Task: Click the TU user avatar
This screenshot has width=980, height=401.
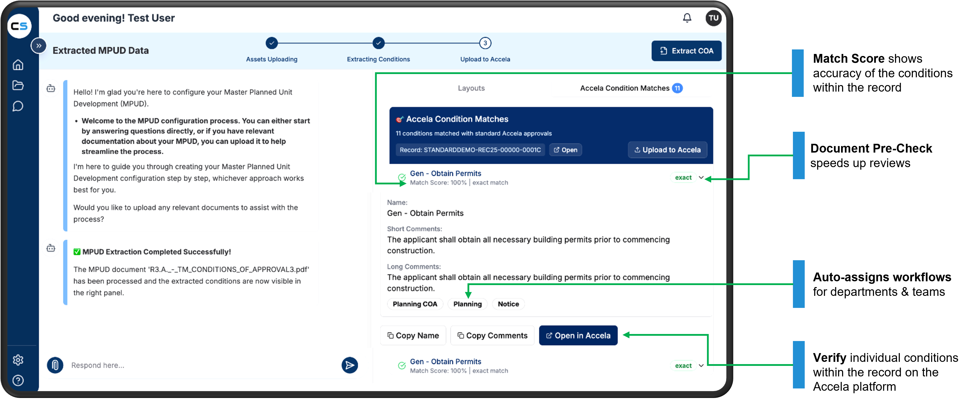Action: pos(713,18)
